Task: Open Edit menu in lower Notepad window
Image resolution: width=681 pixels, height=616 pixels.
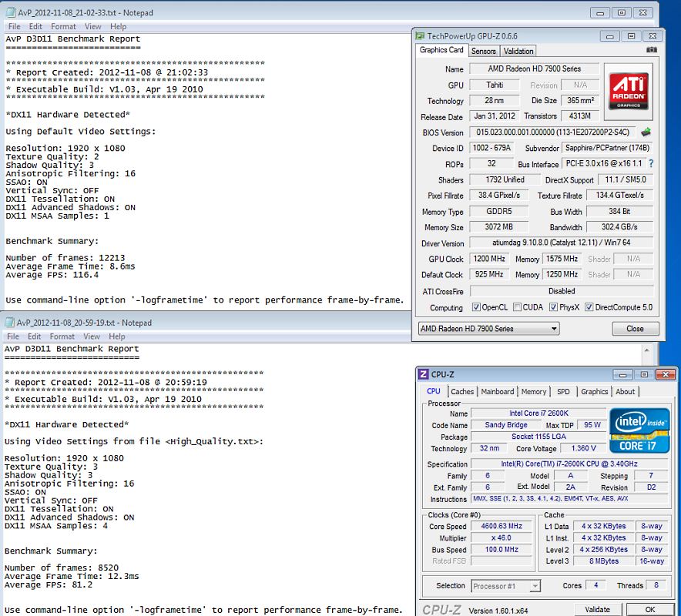Action: [35, 336]
